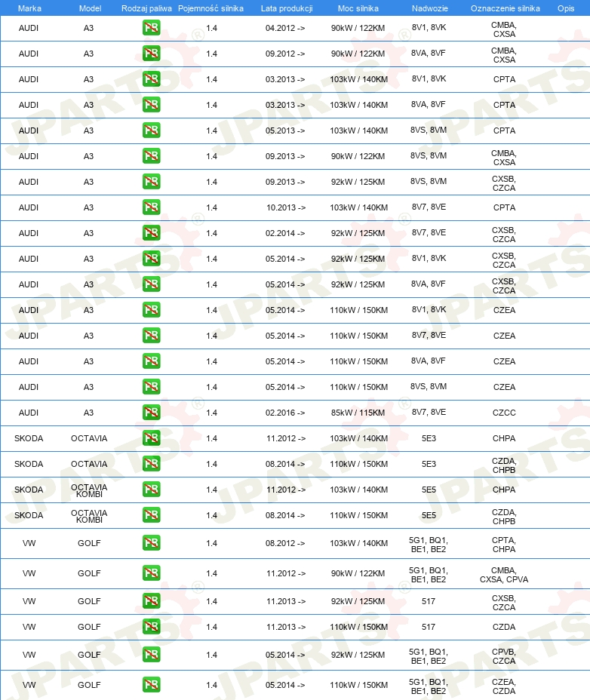The width and height of the screenshot is (590, 700).
Task: Click fuel icon for Octavia Kombi 11.2012 row
Action: click(x=152, y=490)
